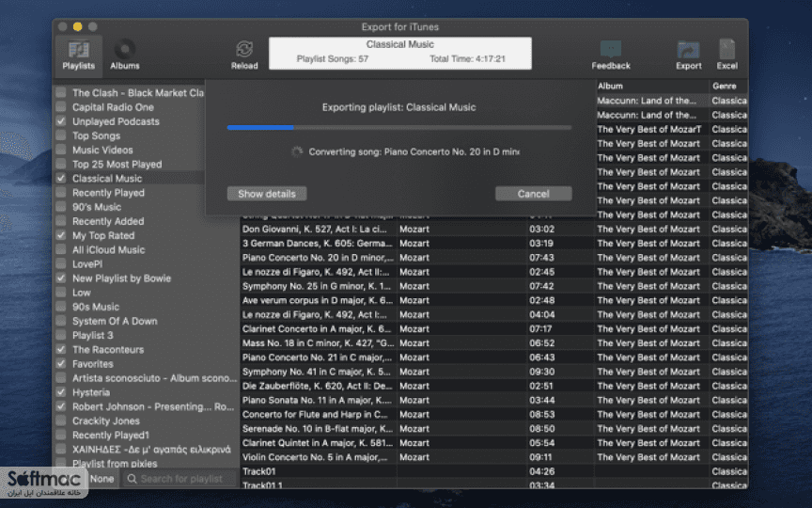812x508 pixels.
Task: Select the Symphony No. 25 in G minor row
Action: point(494,286)
